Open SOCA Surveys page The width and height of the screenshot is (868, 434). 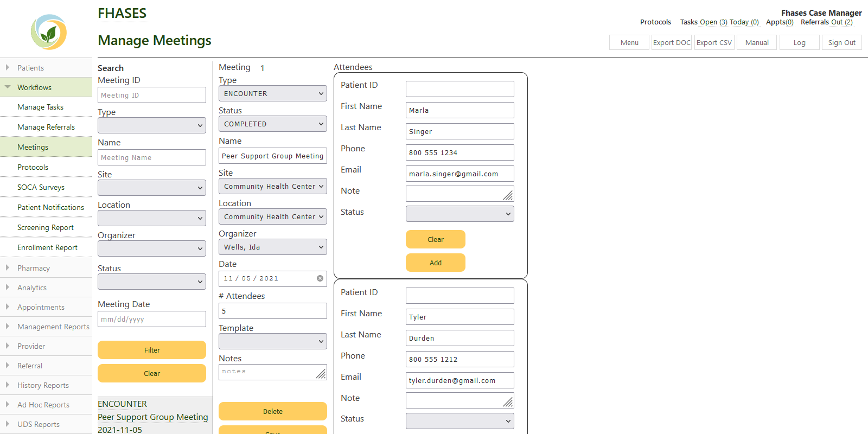46,187
